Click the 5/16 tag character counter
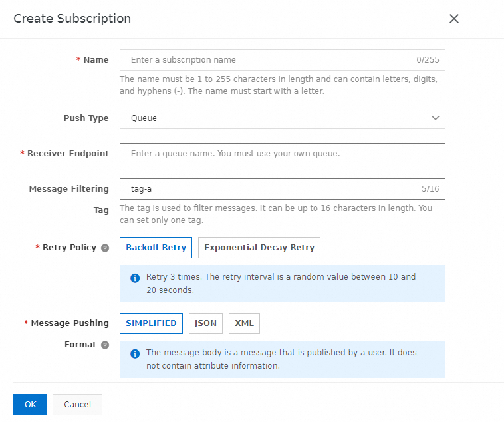Image resolution: width=504 pixels, height=422 pixels. [x=430, y=189]
